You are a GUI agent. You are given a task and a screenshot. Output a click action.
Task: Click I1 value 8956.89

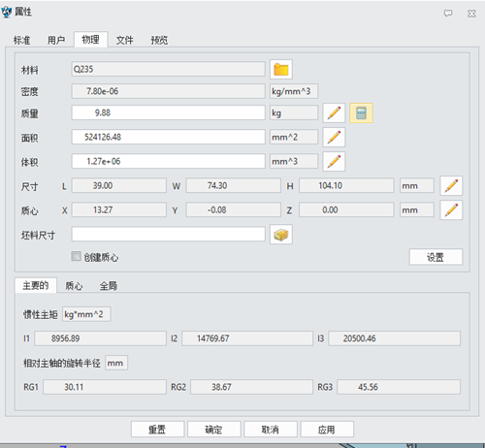pos(100,338)
